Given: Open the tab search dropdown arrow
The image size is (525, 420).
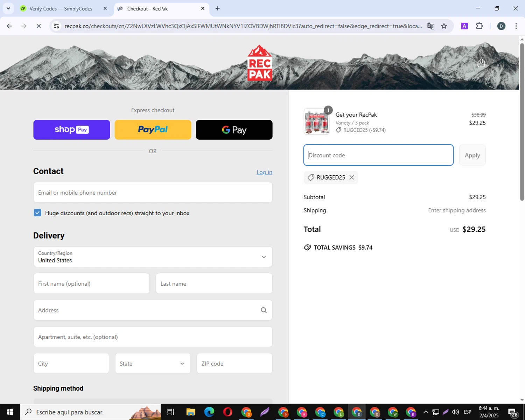Looking at the screenshot, I should [8, 8].
